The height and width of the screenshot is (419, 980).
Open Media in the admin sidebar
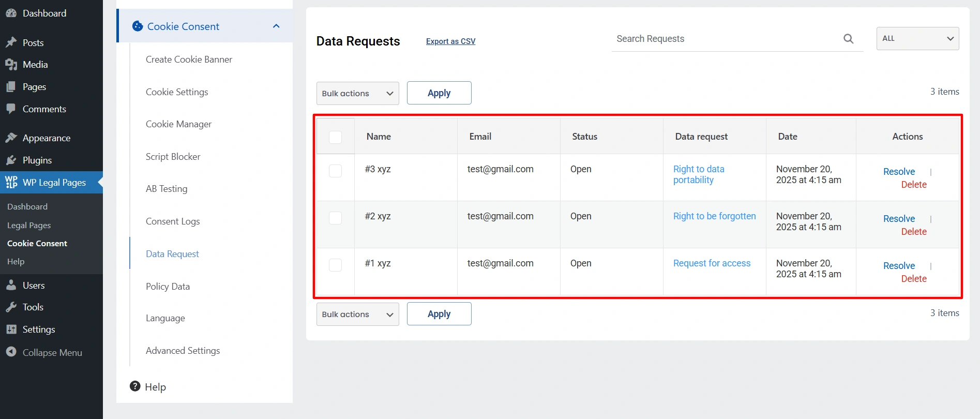(x=35, y=65)
